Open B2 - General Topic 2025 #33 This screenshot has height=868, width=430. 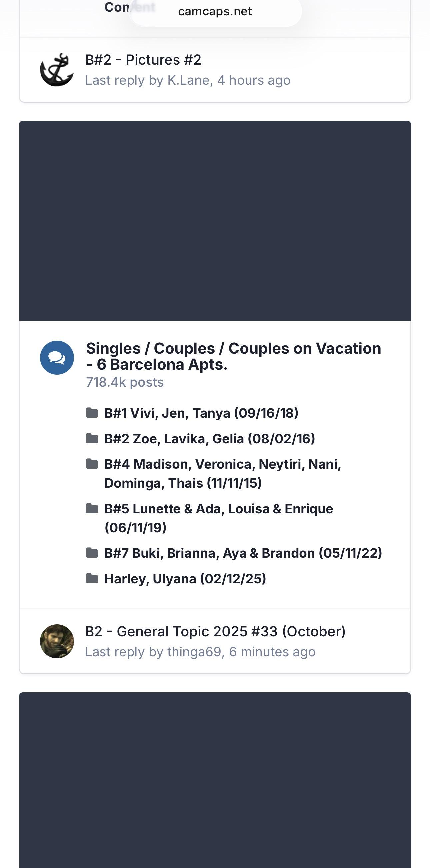(215, 631)
